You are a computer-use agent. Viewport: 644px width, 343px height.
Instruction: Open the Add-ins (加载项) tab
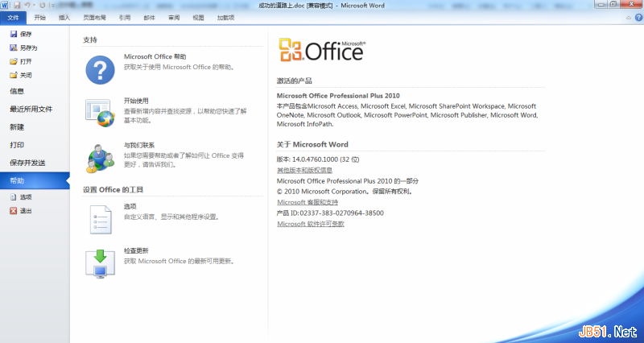pyautogui.click(x=225, y=18)
